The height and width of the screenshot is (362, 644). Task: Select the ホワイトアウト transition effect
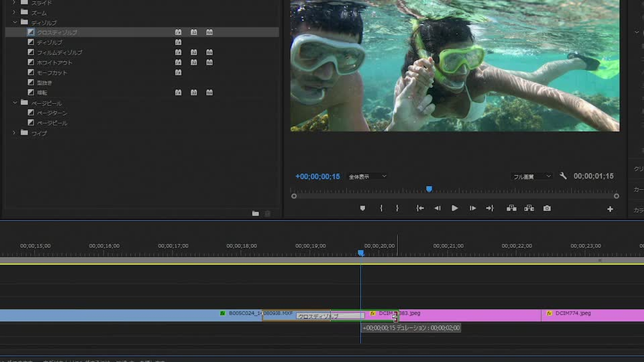point(54,63)
